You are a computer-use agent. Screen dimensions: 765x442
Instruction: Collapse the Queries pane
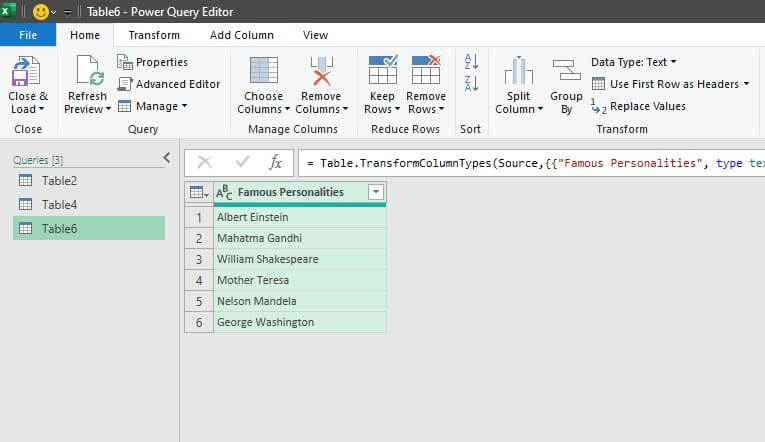click(167, 158)
